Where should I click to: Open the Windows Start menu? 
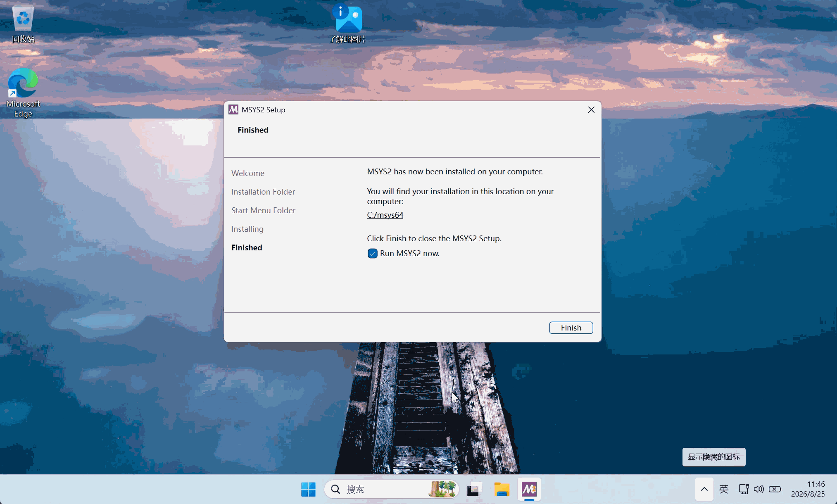pos(308,490)
